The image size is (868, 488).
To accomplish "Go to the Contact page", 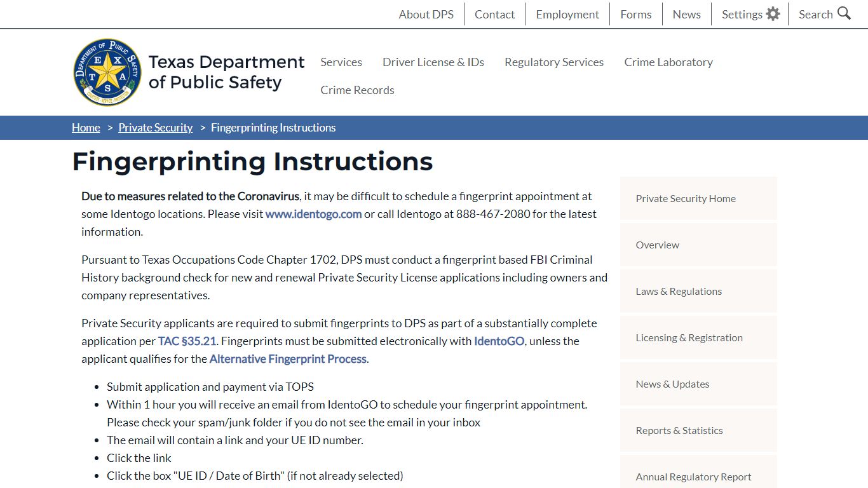I will tap(494, 14).
